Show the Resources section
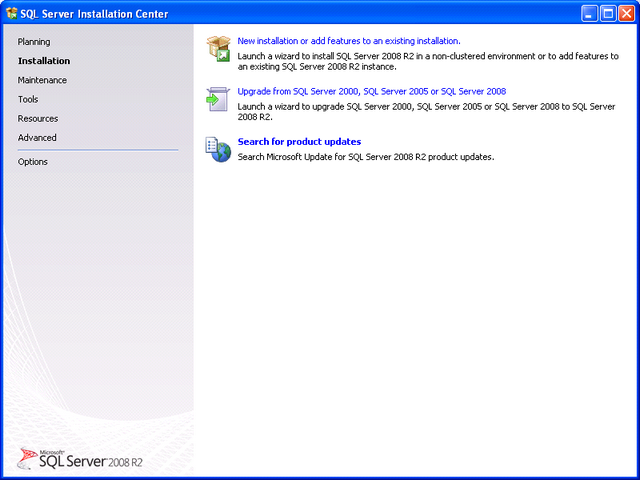 pos(38,118)
